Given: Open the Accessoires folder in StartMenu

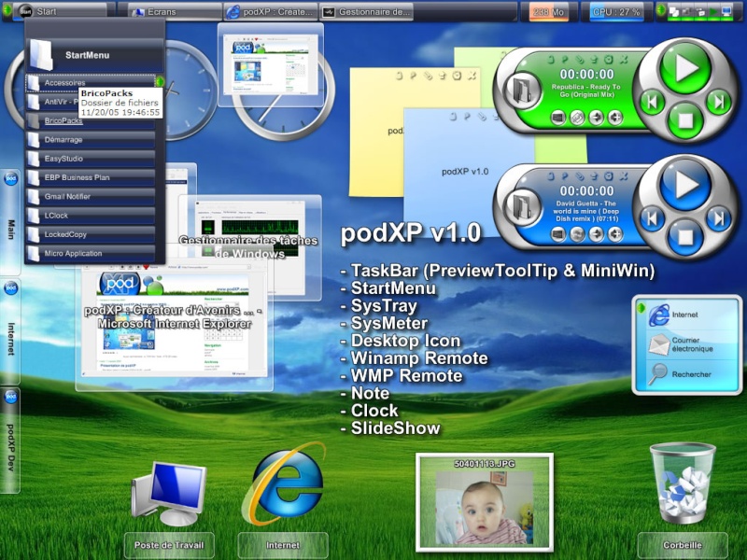Looking at the screenshot, I should point(91,83).
